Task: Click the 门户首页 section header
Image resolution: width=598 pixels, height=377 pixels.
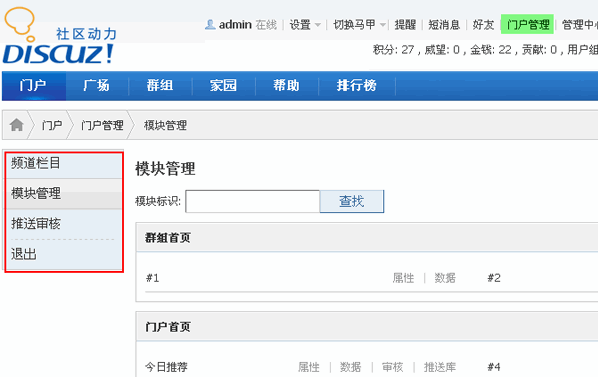Action: click(x=168, y=327)
